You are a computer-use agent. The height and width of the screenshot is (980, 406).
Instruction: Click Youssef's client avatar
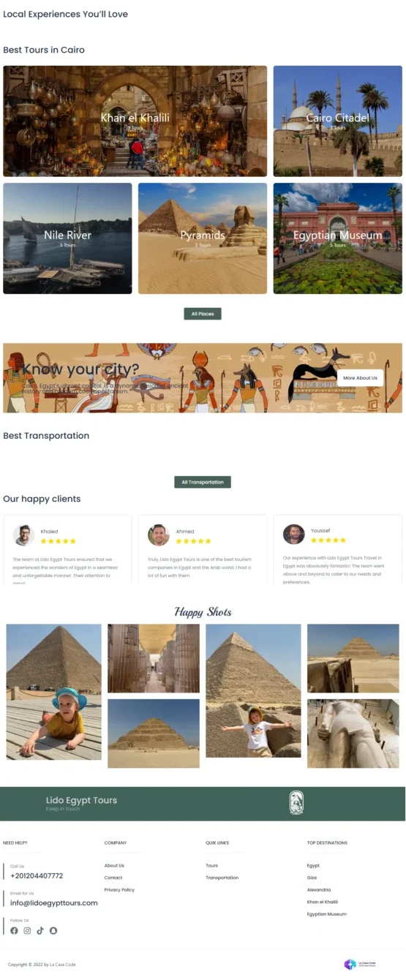294,535
